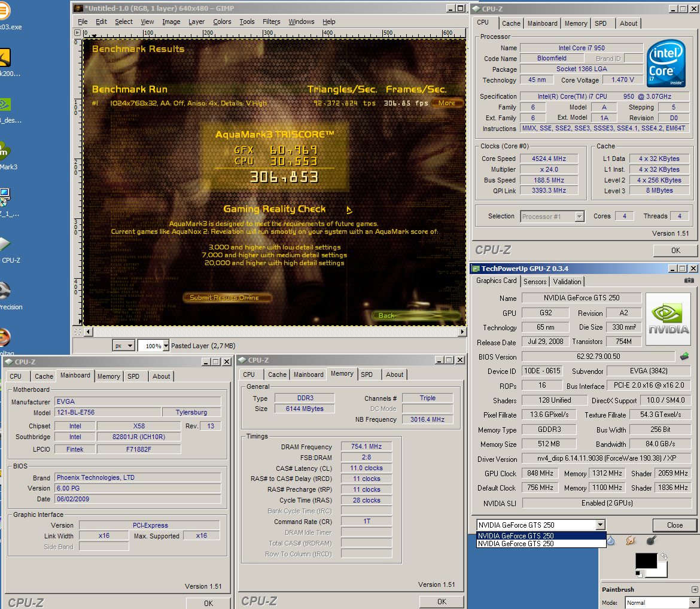This screenshot has height=609, width=700.
Task: Swap foreground and background colors arrow icon
Action: [664, 556]
